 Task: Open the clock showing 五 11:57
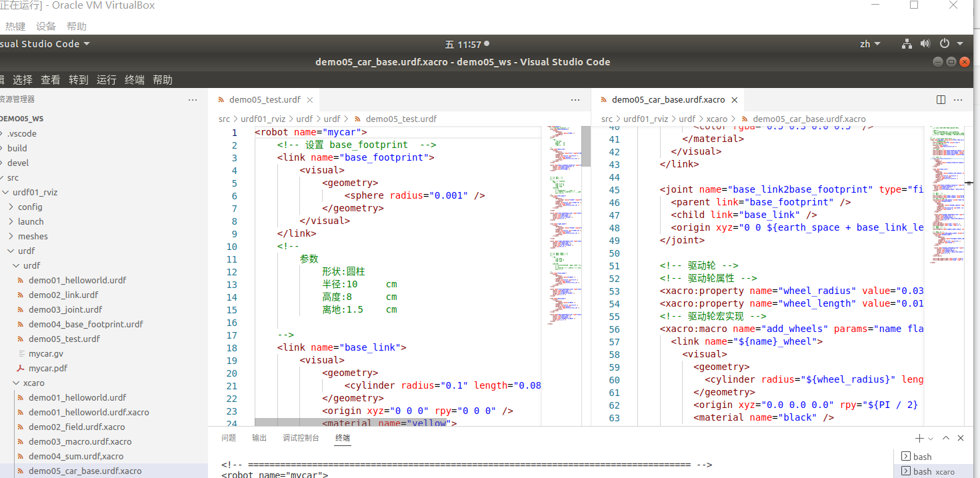pos(467,44)
